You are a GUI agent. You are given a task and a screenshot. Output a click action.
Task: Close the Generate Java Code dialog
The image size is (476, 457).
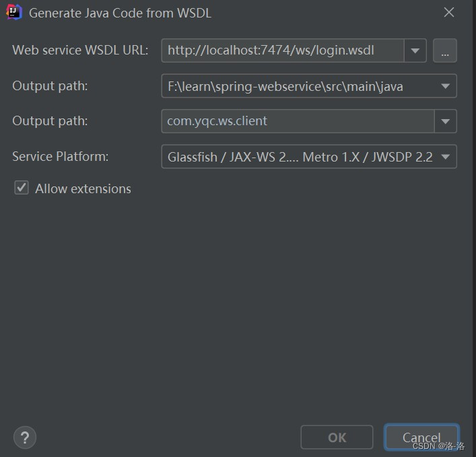(448, 12)
